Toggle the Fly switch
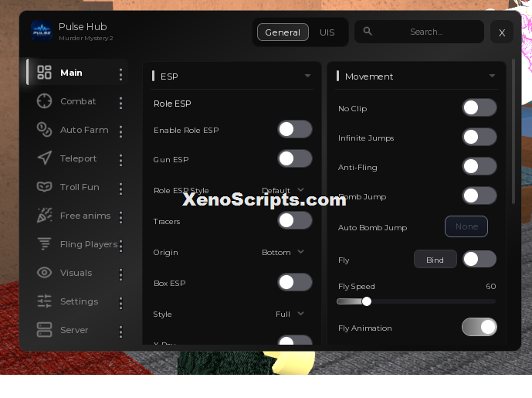This screenshot has width=532, height=398. 479,260
